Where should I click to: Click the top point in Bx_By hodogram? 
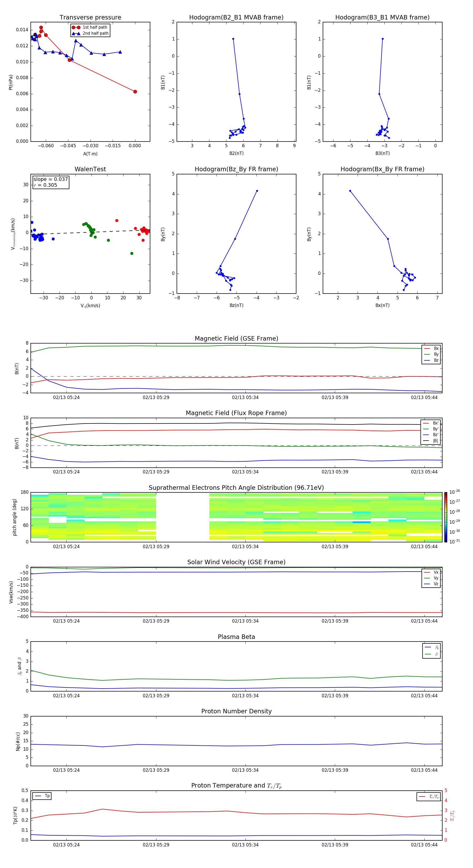coord(350,191)
